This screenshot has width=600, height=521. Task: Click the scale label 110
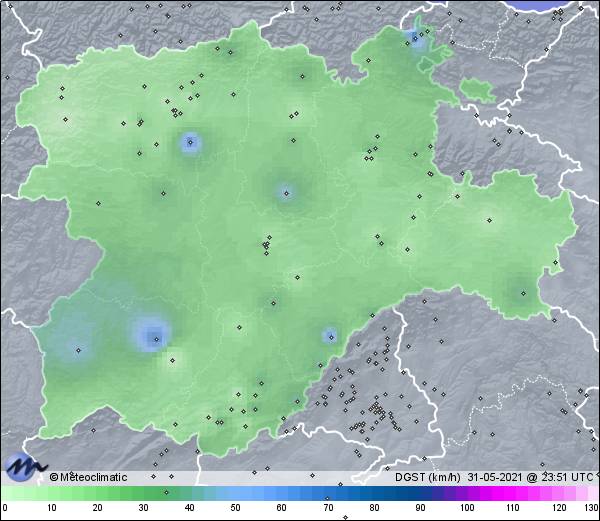click(513, 508)
